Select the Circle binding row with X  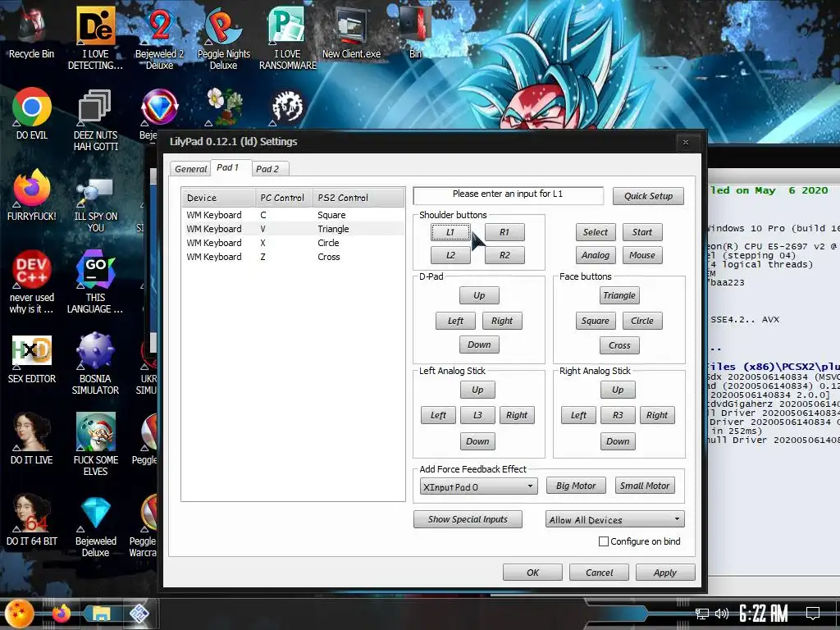tap(293, 243)
